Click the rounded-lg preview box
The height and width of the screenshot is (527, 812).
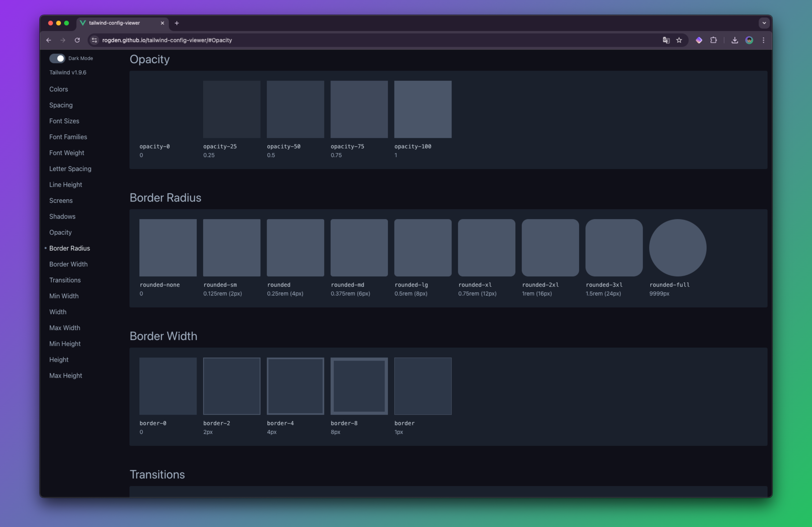click(x=423, y=248)
